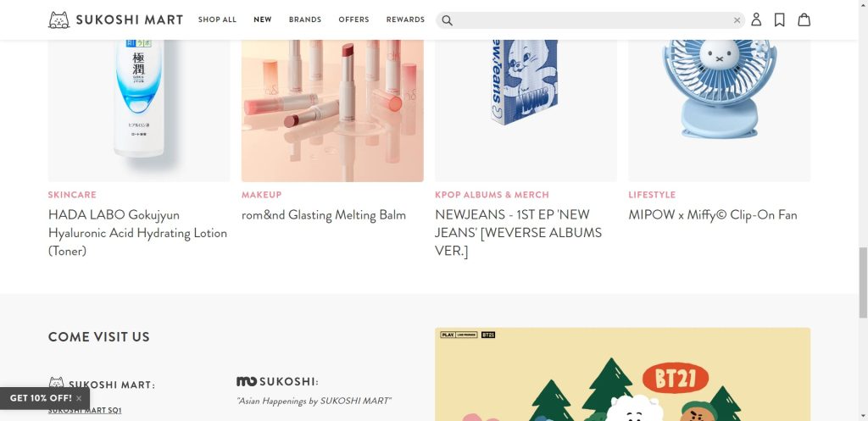868x421 pixels.
Task: Select the Kpop Albums & Merch category
Action: pyautogui.click(x=492, y=195)
